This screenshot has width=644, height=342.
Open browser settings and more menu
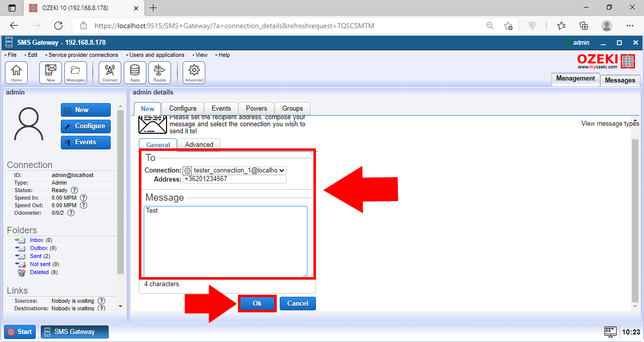point(630,26)
